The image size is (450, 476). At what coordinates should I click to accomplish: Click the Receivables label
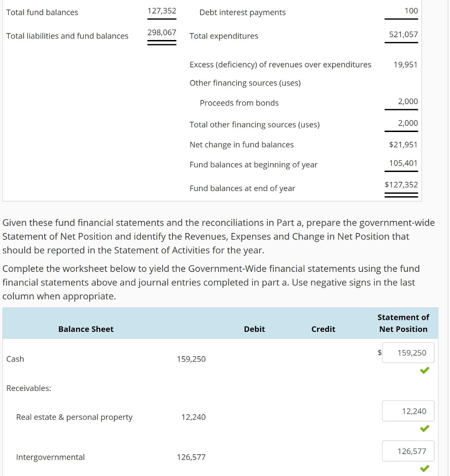click(29, 388)
